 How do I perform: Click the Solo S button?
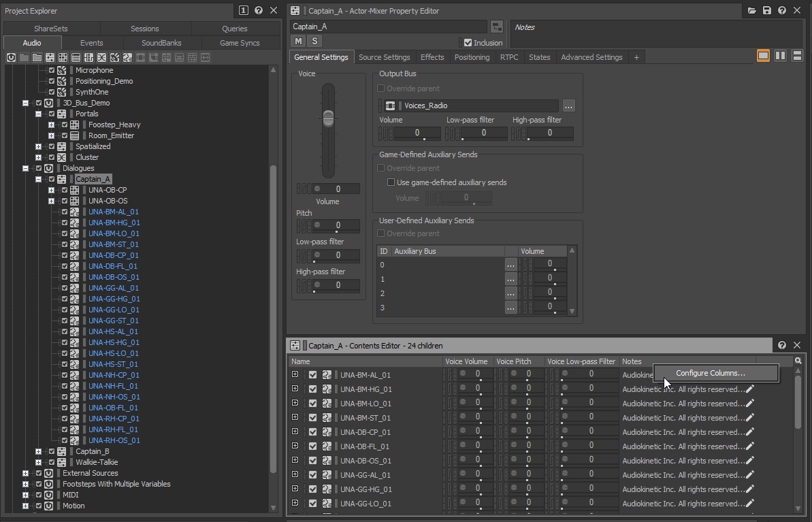point(314,42)
